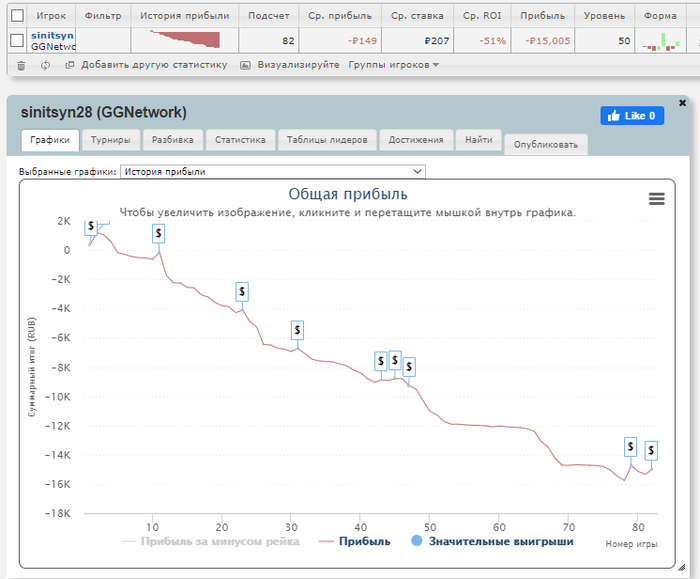Open the 'Достижения' tab
Image resolution: width=700 pixels, height=579 pixels.
416,140
